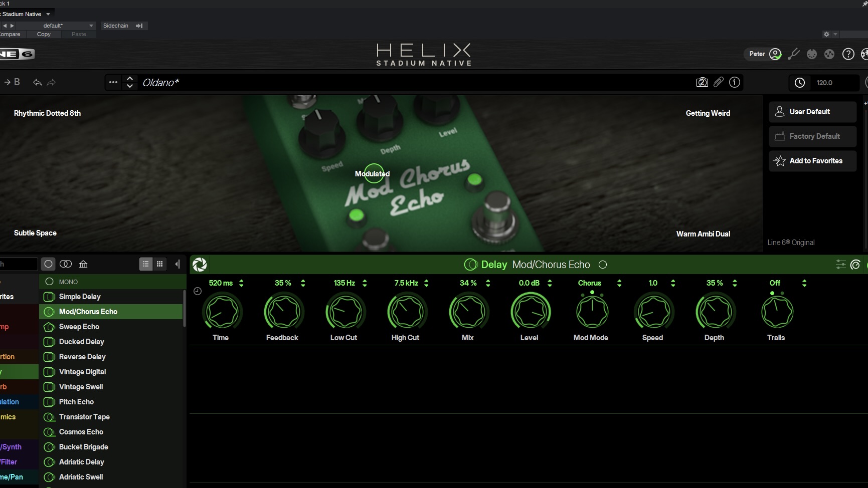Select the stereo models filter icon
Viewport: 868px width, 488px height.
66,264
